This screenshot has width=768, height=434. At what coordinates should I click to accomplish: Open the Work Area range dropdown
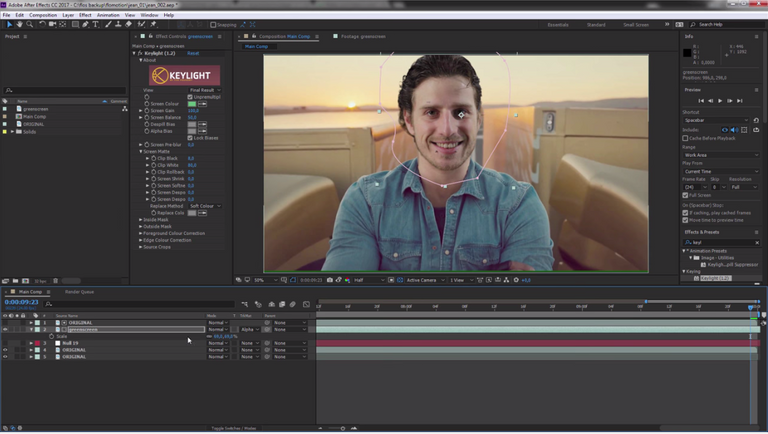[721, 155]
